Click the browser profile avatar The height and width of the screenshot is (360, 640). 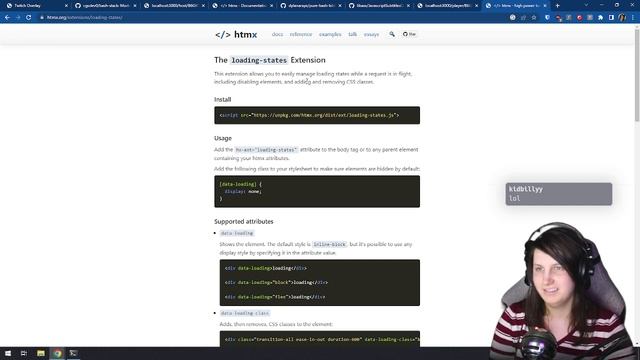pyautogui.click(x=622, y=18)
